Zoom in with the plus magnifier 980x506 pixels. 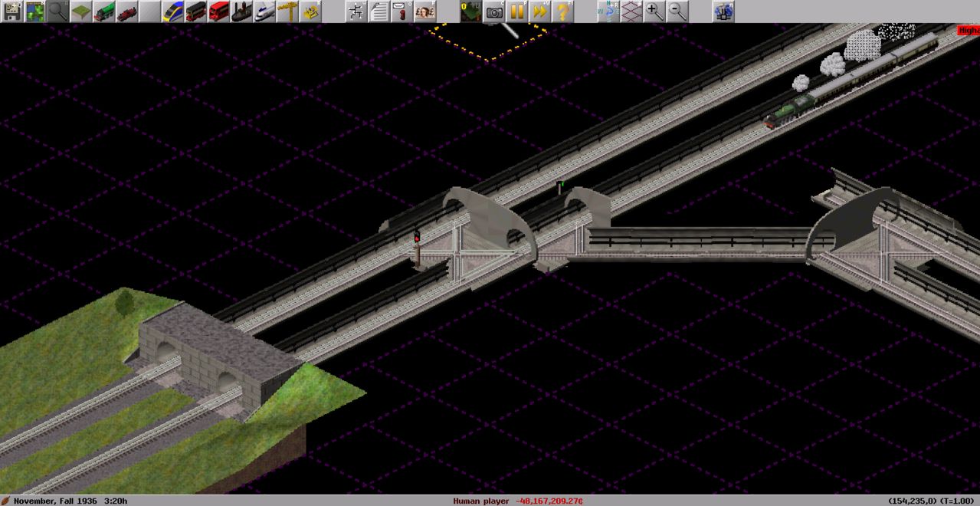[x=654, y=11]
